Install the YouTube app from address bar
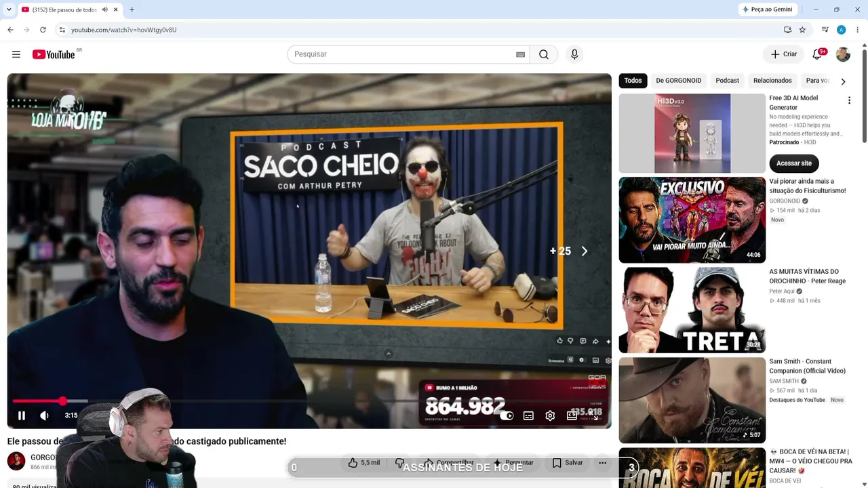The width and height of the screenshot is (868, 488). click(x=787, y=30)
